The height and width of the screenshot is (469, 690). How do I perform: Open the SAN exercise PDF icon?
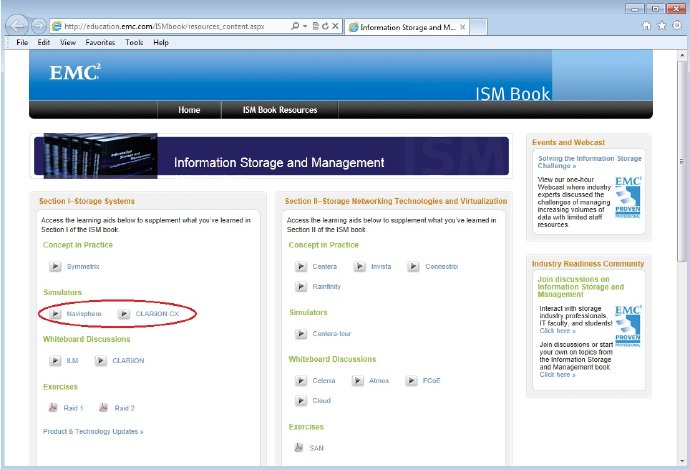click(x=299, y=447)
